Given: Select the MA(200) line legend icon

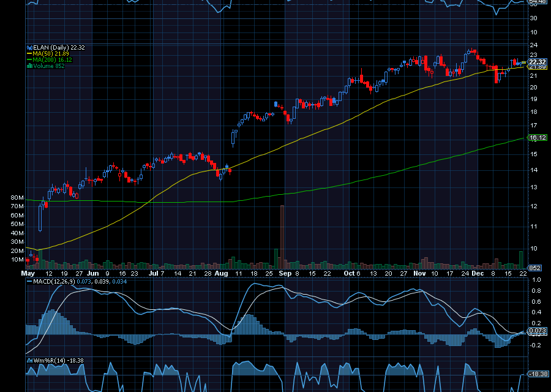Looking at the screenshot, I should [29, 59].
